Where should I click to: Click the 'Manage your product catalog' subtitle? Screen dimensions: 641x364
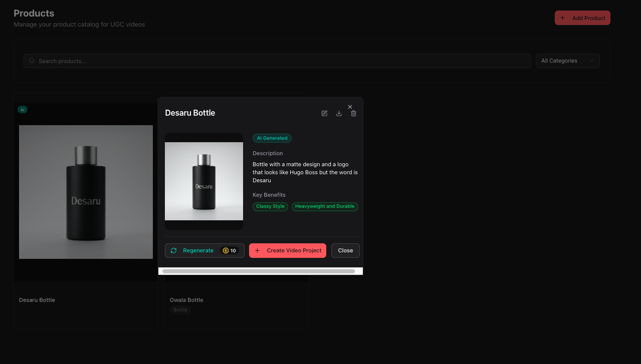tap(79, 24)
